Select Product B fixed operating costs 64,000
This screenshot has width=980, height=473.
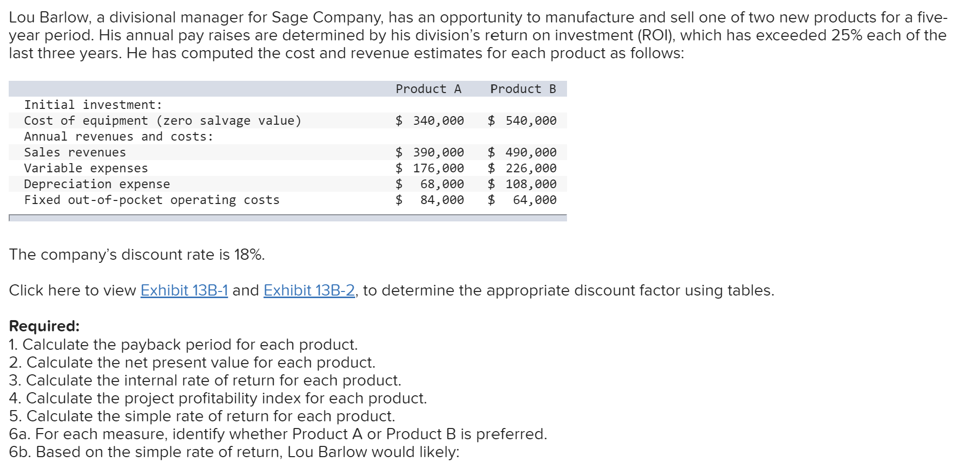pyautogui.click(x=534, y=200)
